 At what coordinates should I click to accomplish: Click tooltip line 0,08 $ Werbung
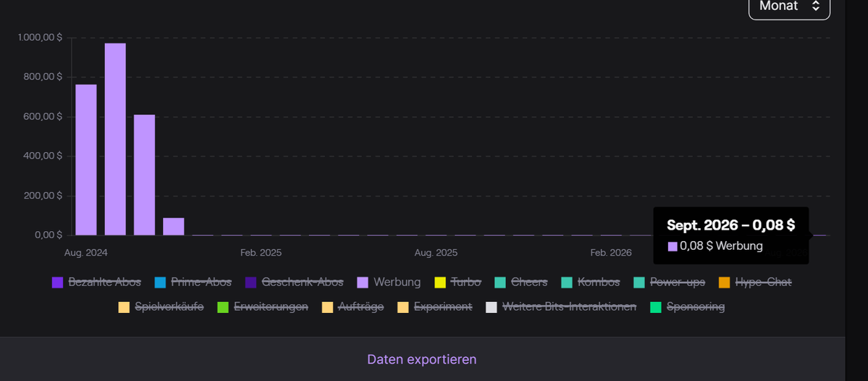click(x=715, y=246)
